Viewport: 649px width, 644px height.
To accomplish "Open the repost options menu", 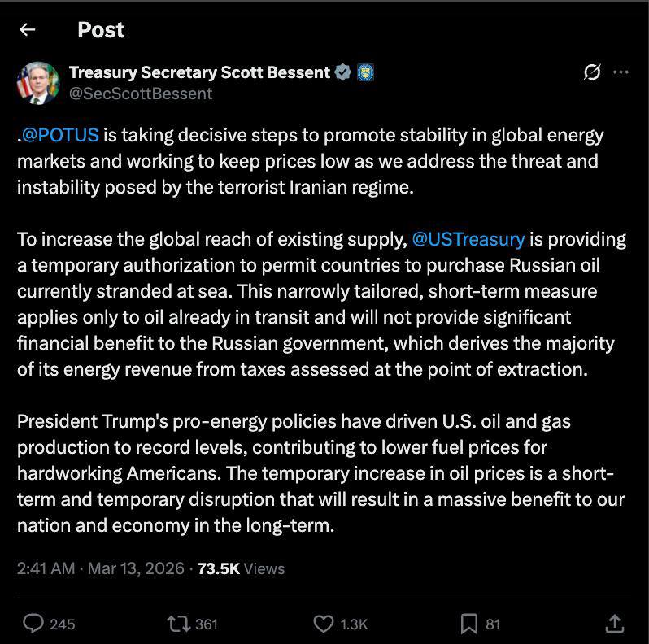I will pos(178,624).
